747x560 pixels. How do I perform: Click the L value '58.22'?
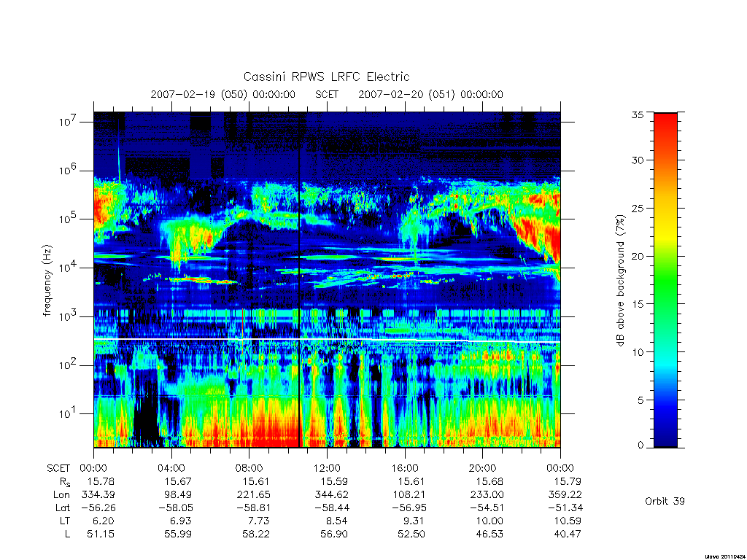coord(256,534)
